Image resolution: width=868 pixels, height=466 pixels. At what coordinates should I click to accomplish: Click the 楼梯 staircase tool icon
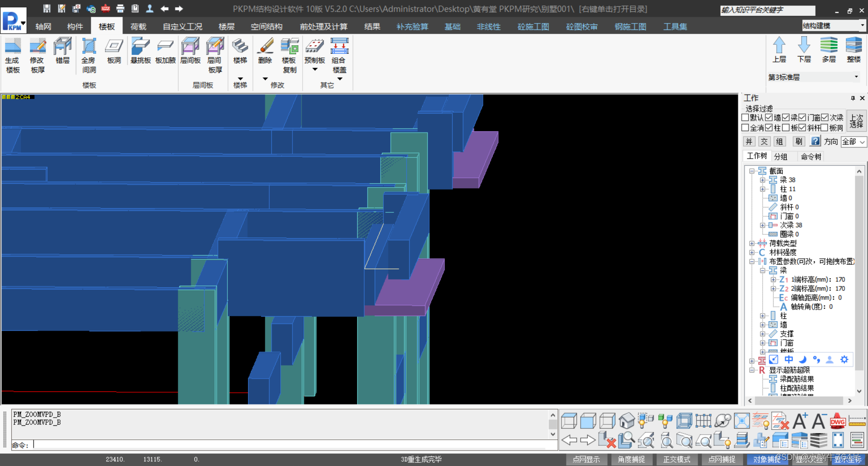pos(240,46)
